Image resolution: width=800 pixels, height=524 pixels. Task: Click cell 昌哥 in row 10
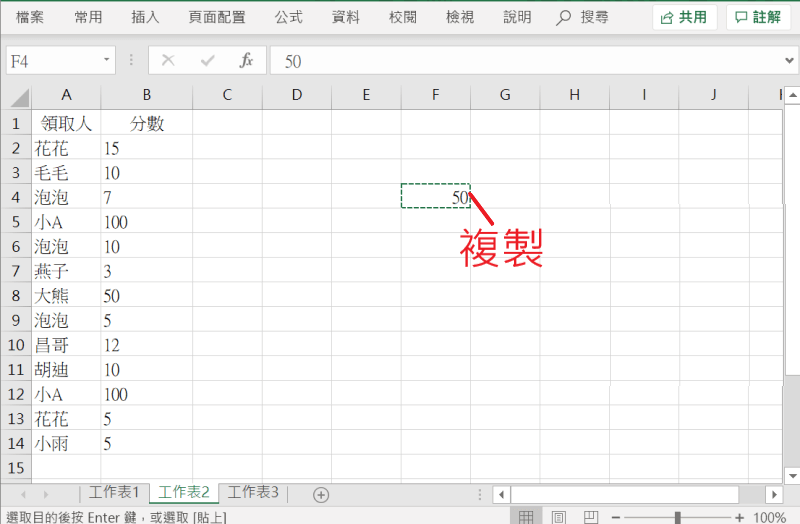coord(66,345)
